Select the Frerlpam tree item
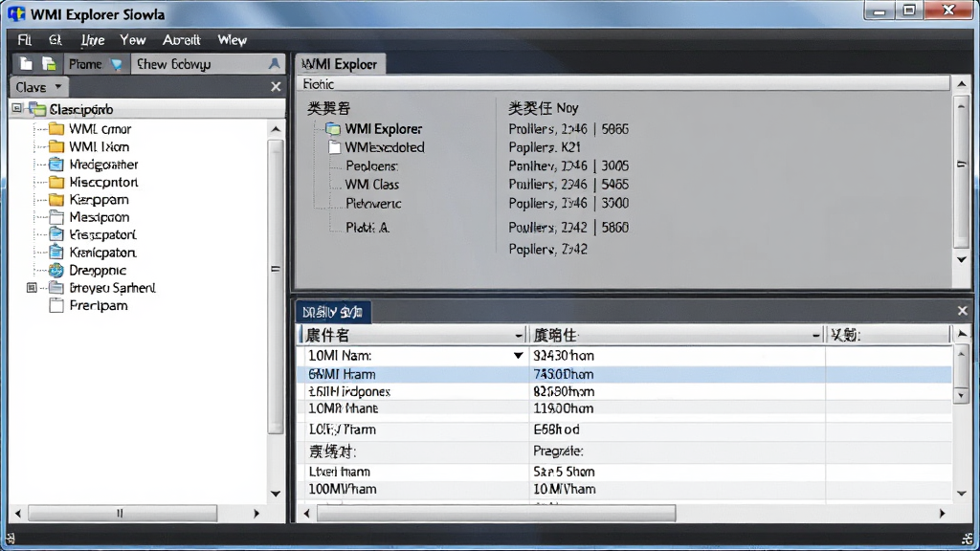Screen dimensions: 980x551 (99, 305)
